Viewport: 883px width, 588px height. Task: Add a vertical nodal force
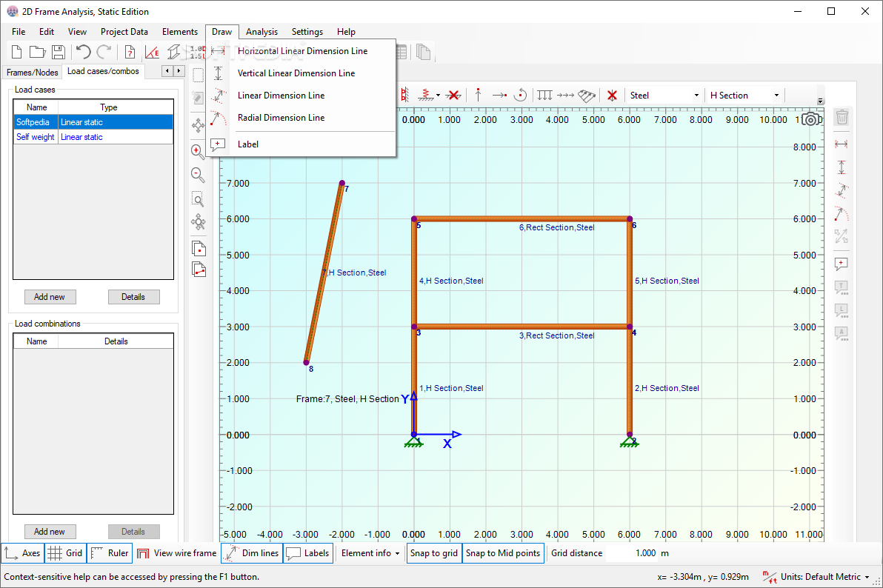(x=478, y=96)
